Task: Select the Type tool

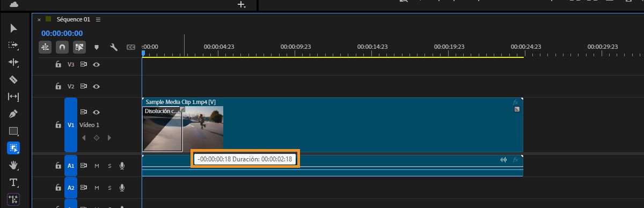Action: click(13, 182)
